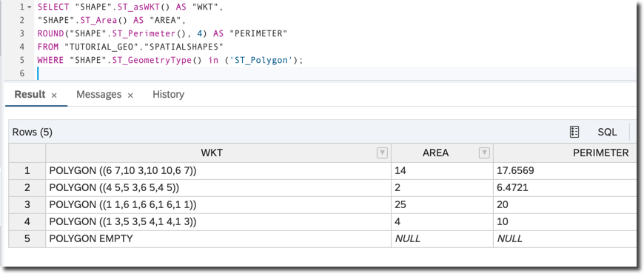Click line number 4 in the gutter

21,47
